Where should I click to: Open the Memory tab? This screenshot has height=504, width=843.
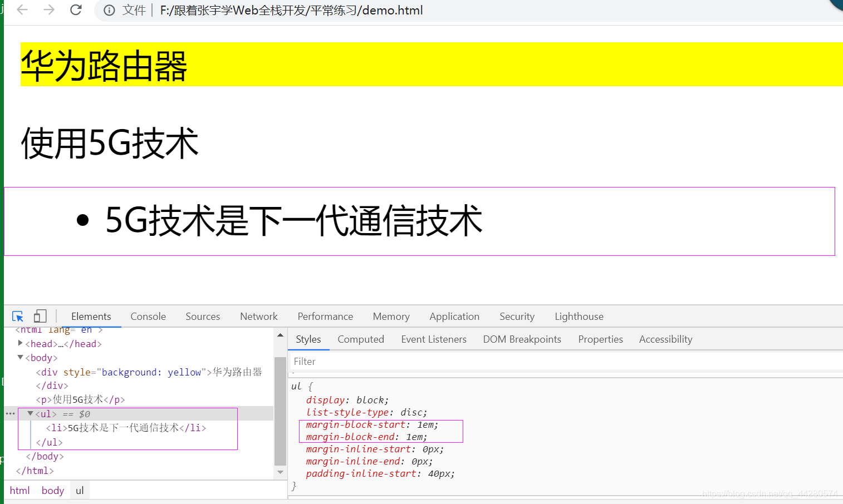(391, 316)
